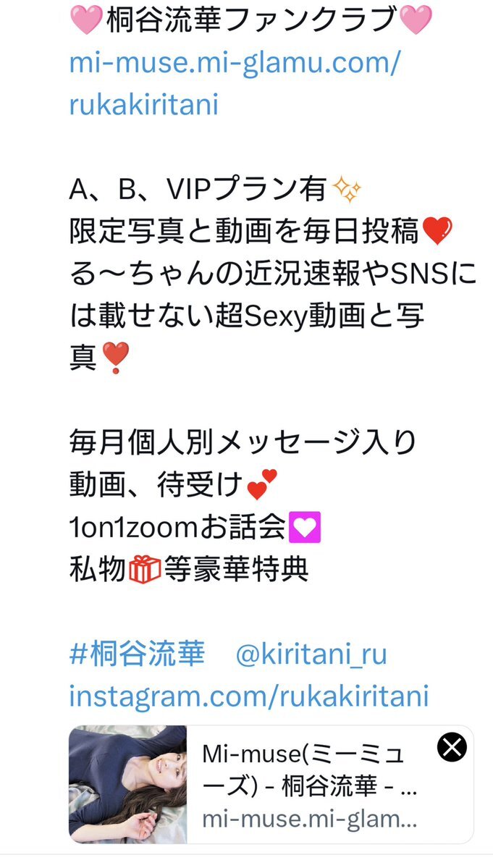Tap the gift box emoji after 私物
This screenshot has height=868, width=493.
(144, 569)
